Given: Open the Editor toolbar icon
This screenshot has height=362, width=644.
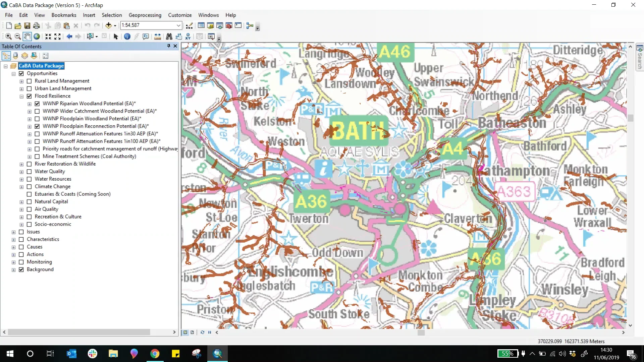Looking at the screenshot, I should coord(190,25).
